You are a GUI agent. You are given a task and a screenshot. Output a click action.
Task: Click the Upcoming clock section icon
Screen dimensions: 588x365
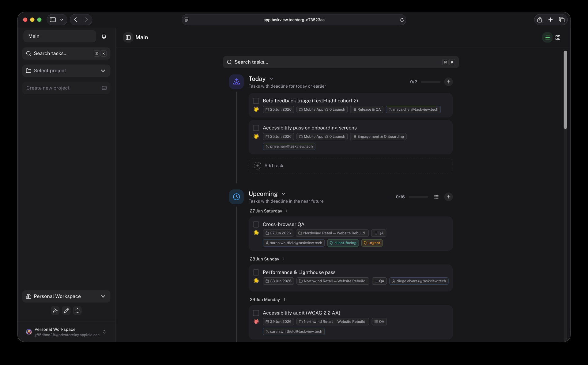click(x=236, y=197)
